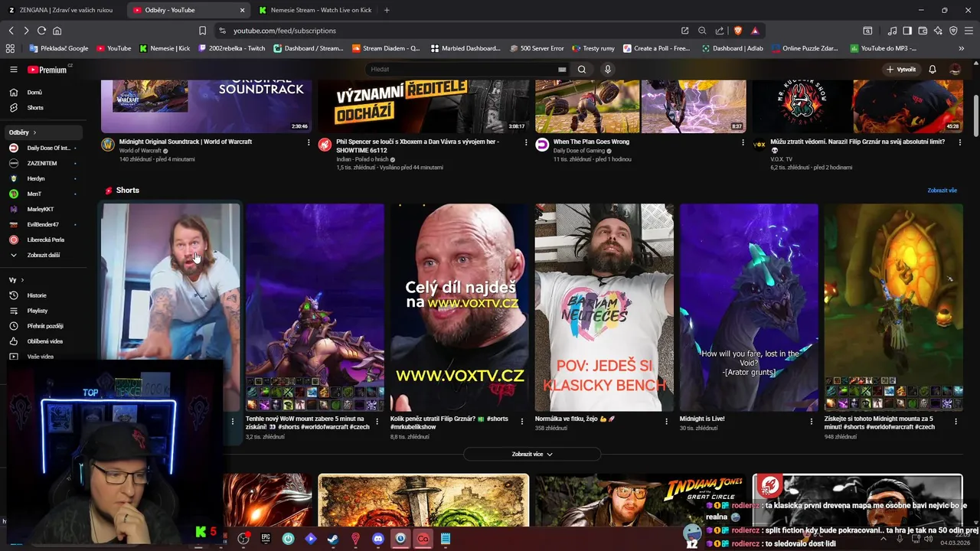Click the Hledat search input field
This screenshot has width=980, height=551.
pyautogui.click(x=461, y=70)
